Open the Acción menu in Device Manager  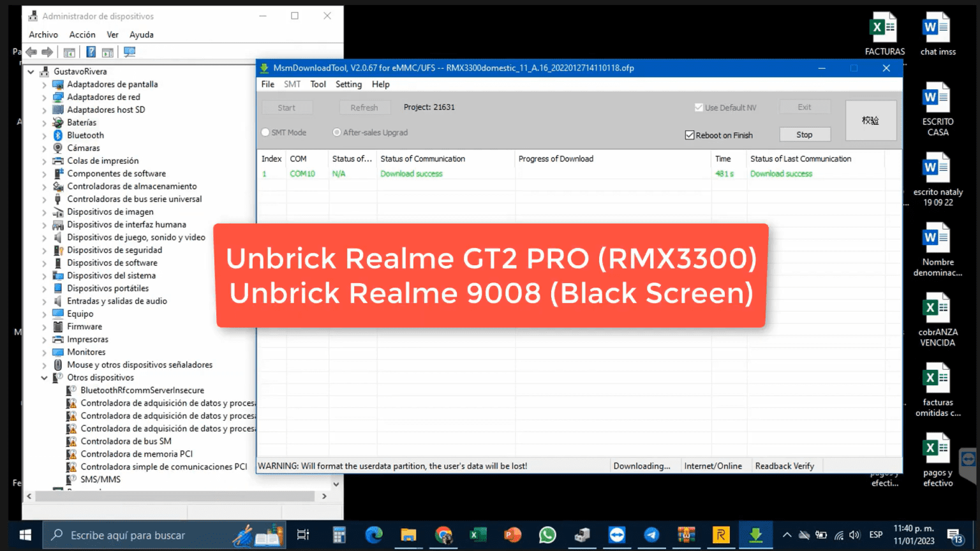82,34
